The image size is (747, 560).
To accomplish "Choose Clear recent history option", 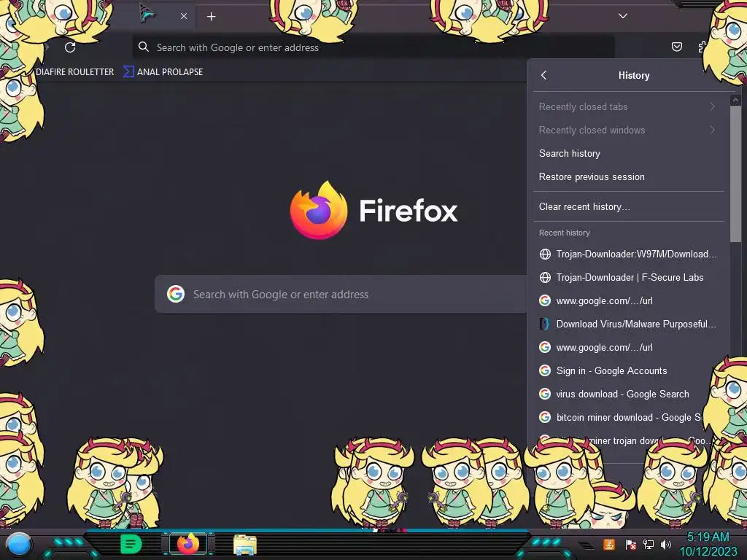I will (x=628, y=206).
